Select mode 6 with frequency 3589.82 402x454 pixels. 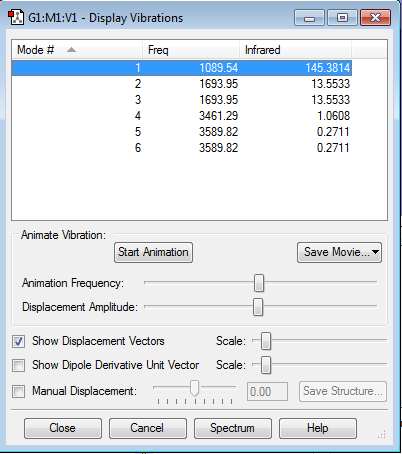[182, 148]
